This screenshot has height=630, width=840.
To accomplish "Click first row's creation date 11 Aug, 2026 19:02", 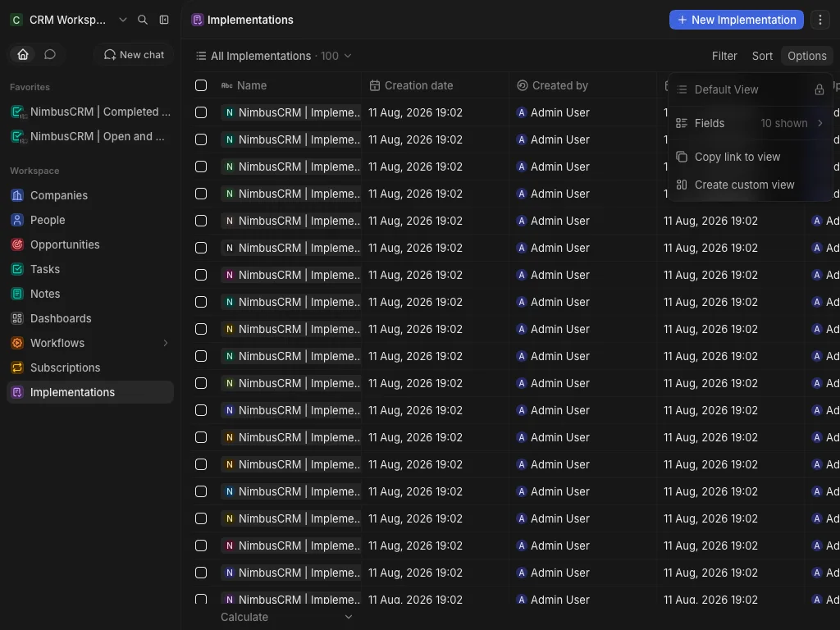I will click(x=415, y=112).
